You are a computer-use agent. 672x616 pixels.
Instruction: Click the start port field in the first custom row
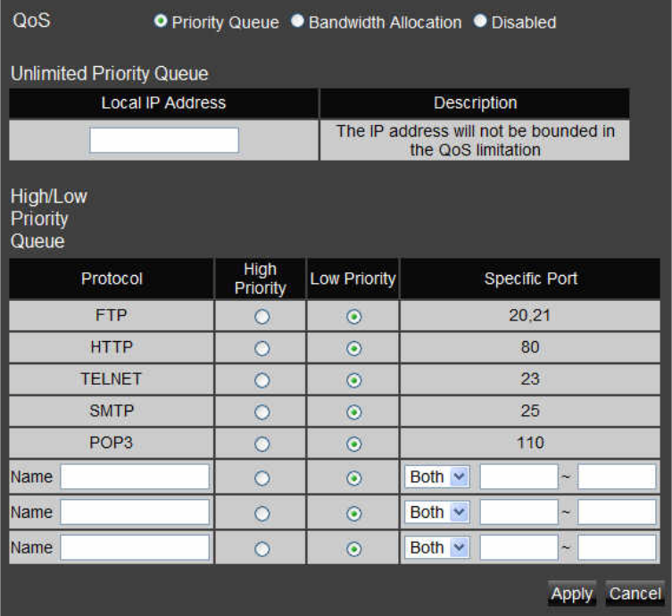[x=519, y=477]
